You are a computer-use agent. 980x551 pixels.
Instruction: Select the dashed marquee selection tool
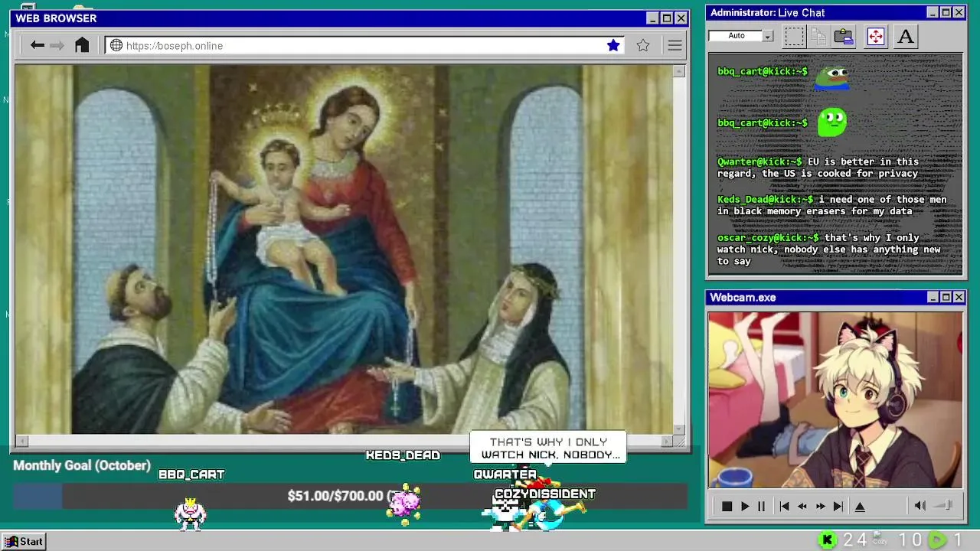(794, 36)
